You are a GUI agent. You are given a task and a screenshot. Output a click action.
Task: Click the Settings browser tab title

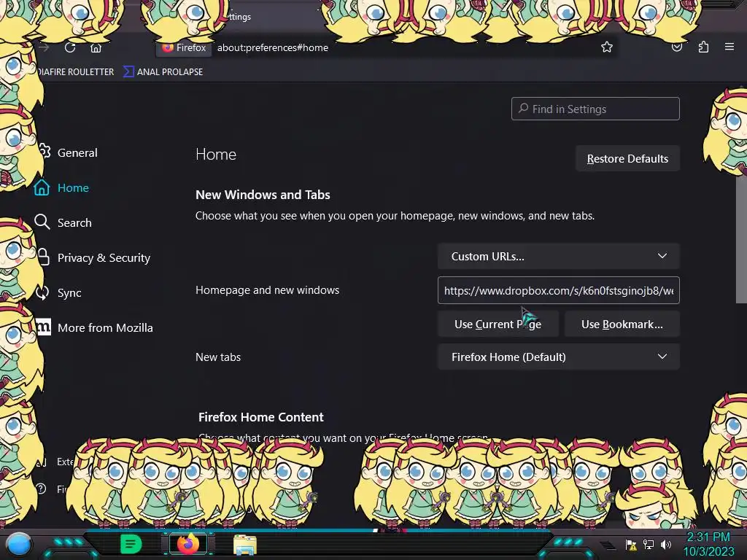coord(239,17)
